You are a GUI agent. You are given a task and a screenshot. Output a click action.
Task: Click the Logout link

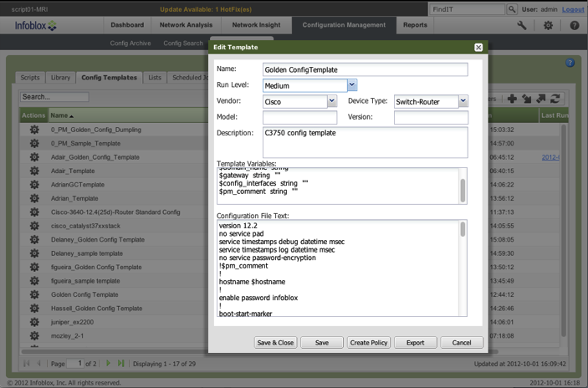point(573,9)
